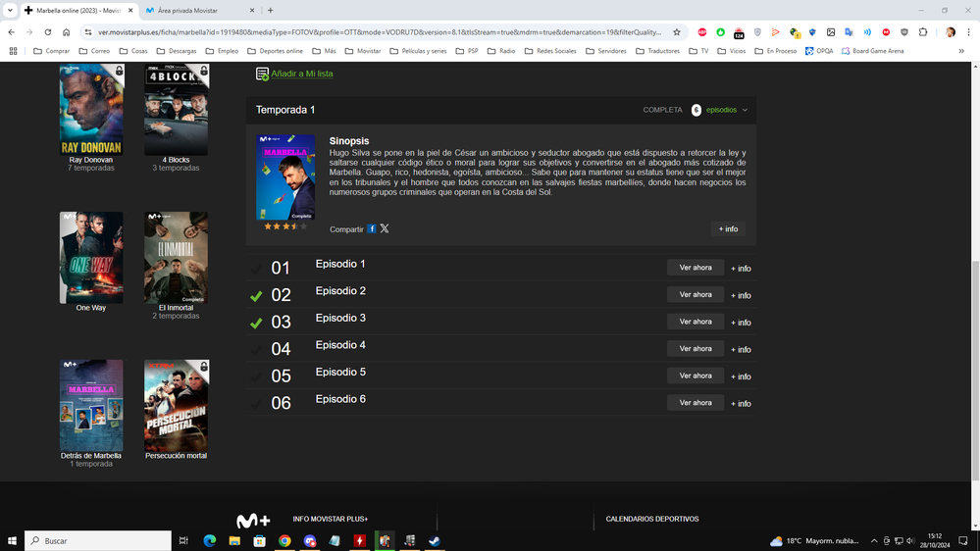Expand the Movistar bookmark folder
This screenshot has width=980, height=551.
coord(363,51)
